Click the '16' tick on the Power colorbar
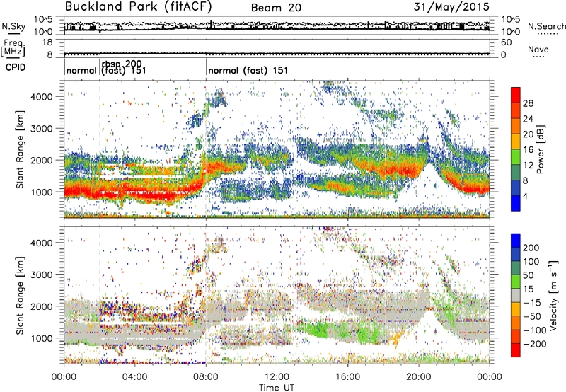The image size is (566, 392). (528, 150)
